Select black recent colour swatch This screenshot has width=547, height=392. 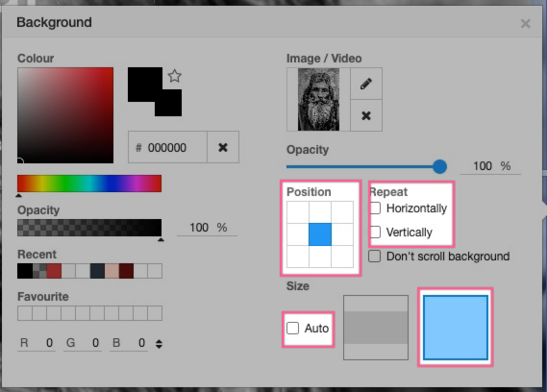(x=25, y=271)
